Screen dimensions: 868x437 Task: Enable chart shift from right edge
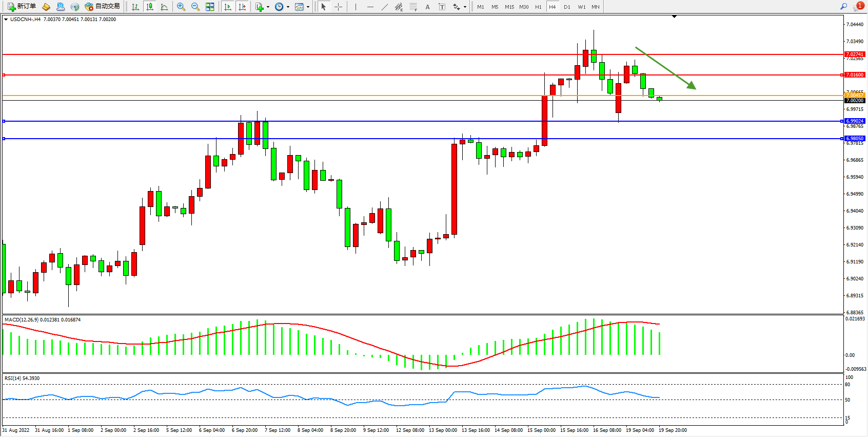tap(242, 7)
